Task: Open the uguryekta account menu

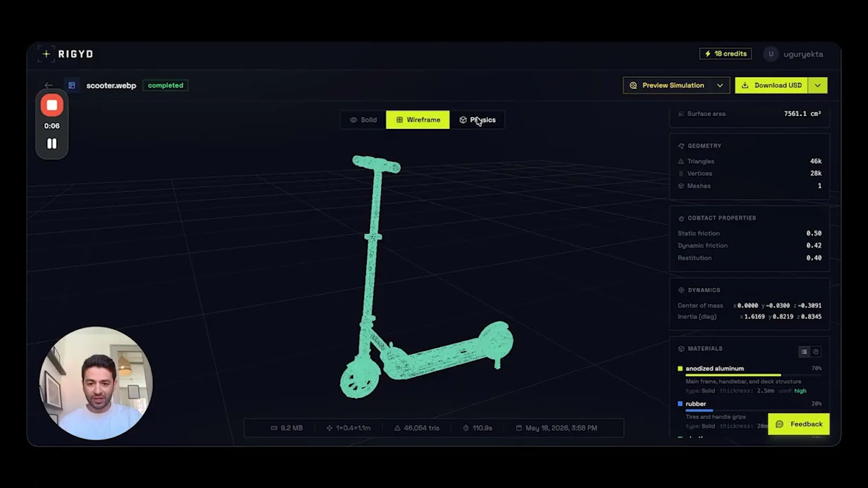Action: 803,54
